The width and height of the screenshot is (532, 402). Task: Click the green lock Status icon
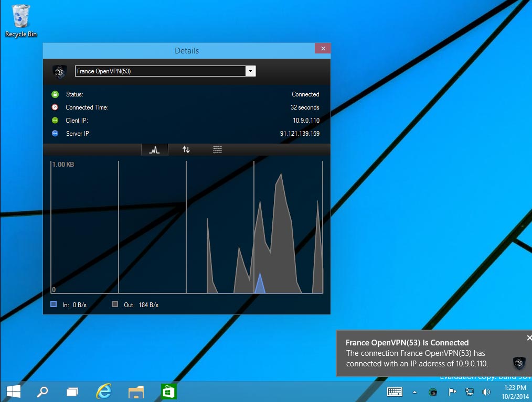pyautogui.click(x=55, y=94)
